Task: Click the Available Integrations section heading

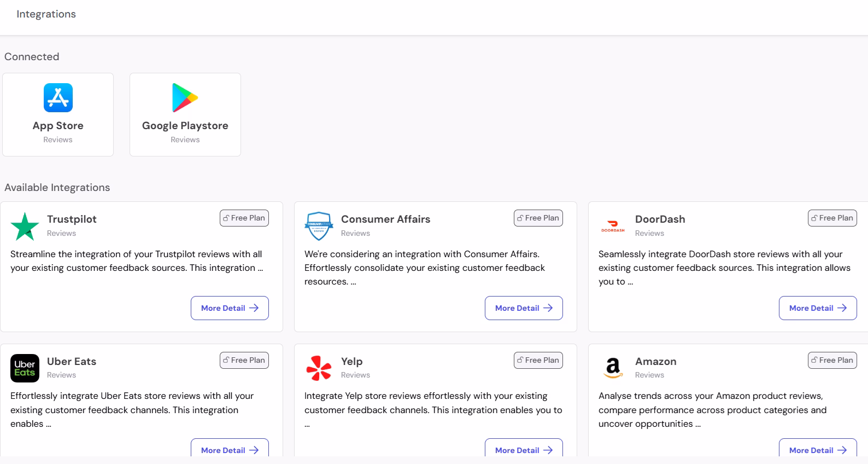Action: click(57, 188)
